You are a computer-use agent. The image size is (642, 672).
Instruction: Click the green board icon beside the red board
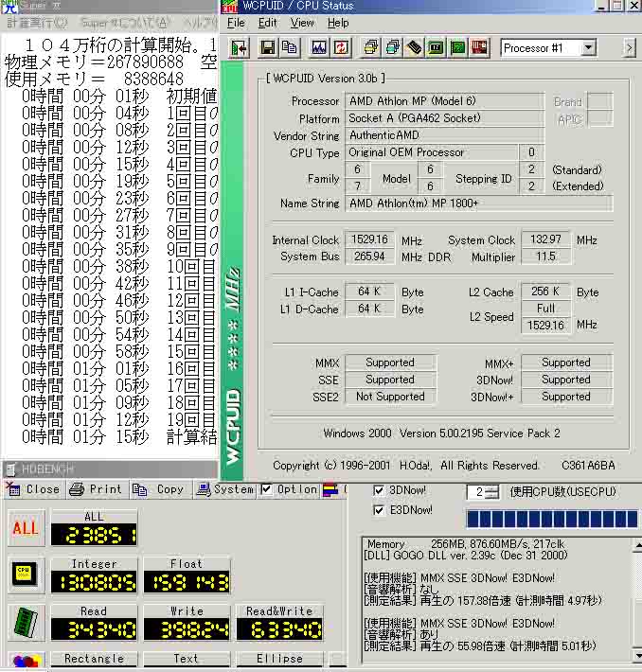[x=457, y=47]
